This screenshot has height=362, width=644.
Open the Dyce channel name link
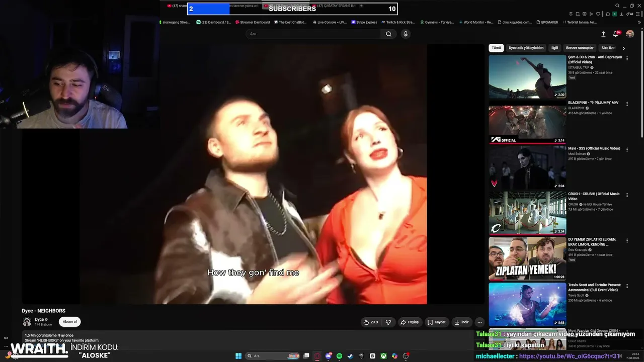coord(39,319)
